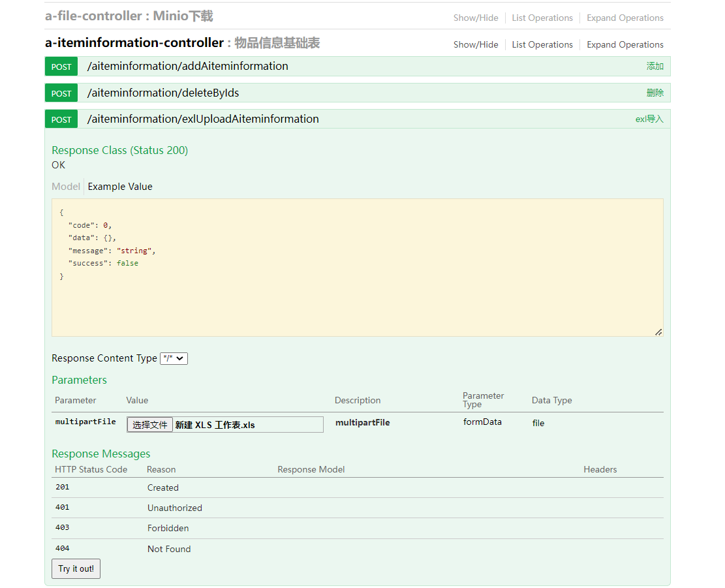Click POST badge of exlUploadAiteminformation
The height and width of the screenshot is (588, 725).
pos(61,119)
